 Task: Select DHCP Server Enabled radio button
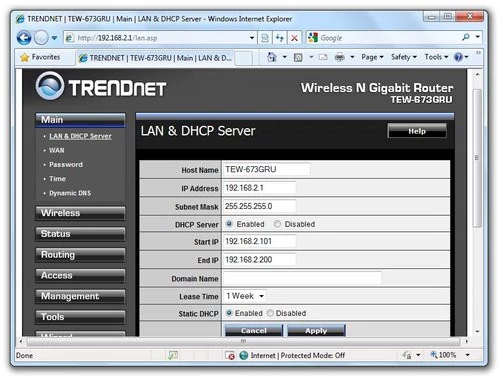click(229, 224)
